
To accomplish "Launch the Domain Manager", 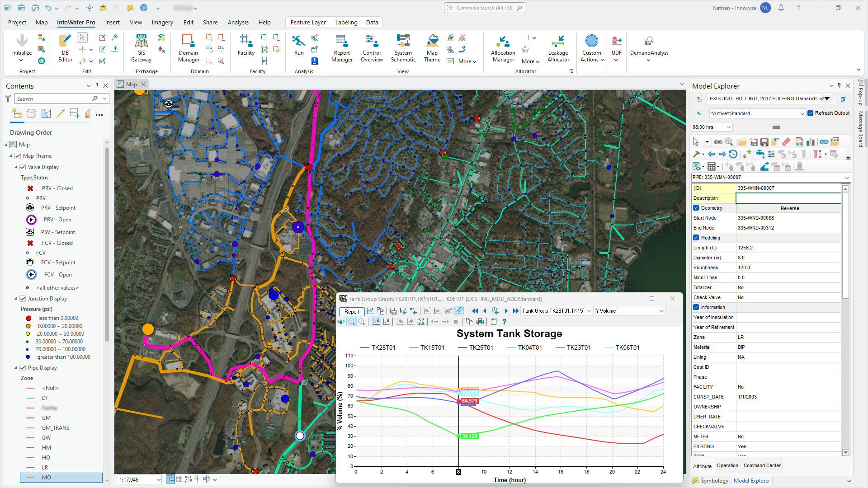I will [188, 47].
